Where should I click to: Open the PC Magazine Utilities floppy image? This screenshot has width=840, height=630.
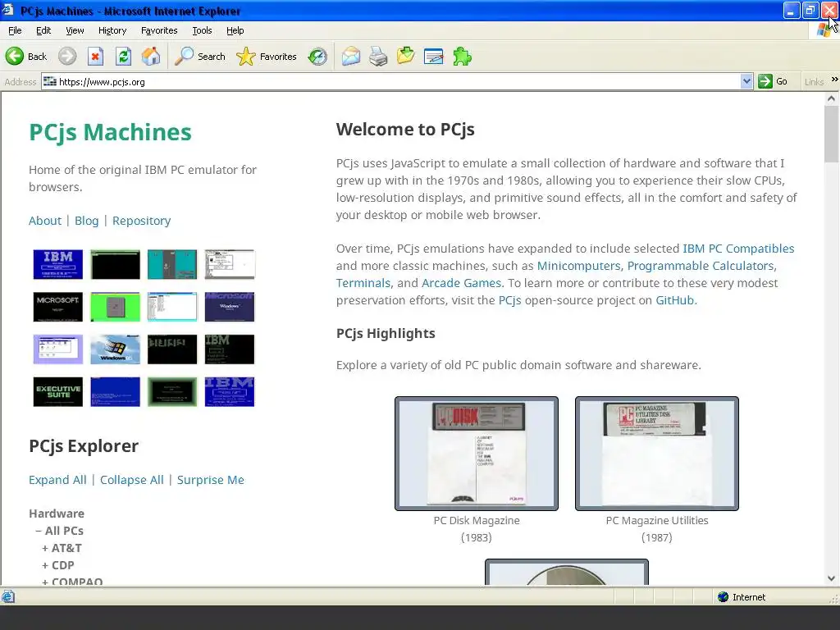pyautogui.click(x=657, y=453)
